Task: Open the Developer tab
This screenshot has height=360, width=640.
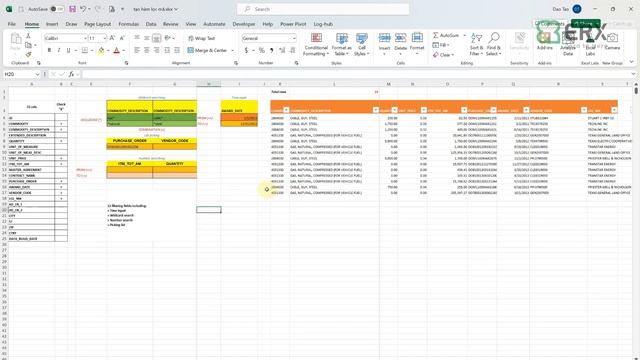Action: 244,24
